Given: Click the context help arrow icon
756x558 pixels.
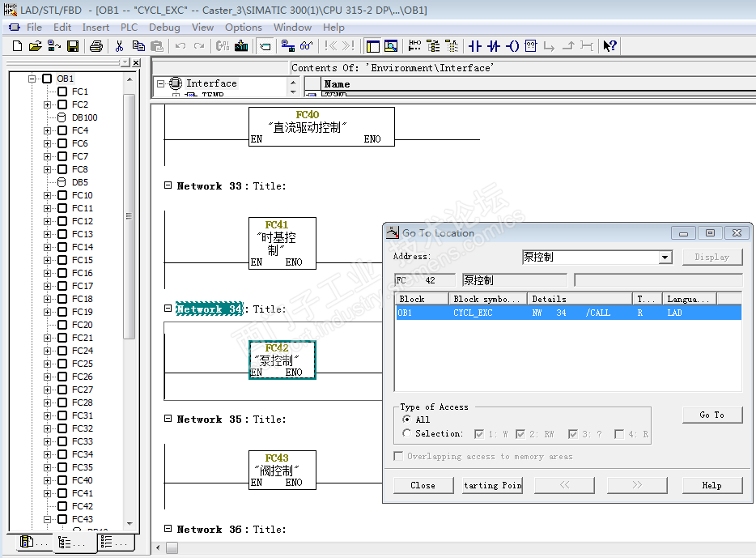Looking at the screenshot, I should pyautogui.click(x=609, y=46).
